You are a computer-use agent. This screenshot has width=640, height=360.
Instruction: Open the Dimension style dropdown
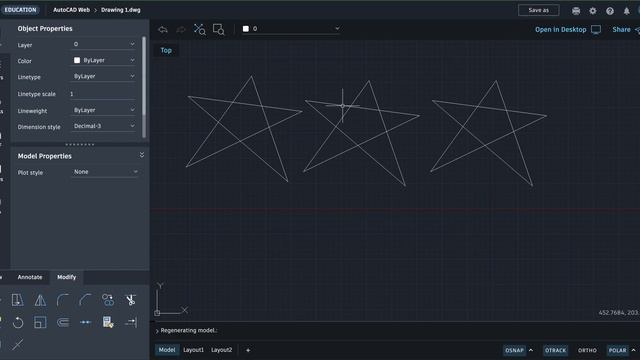104,126
